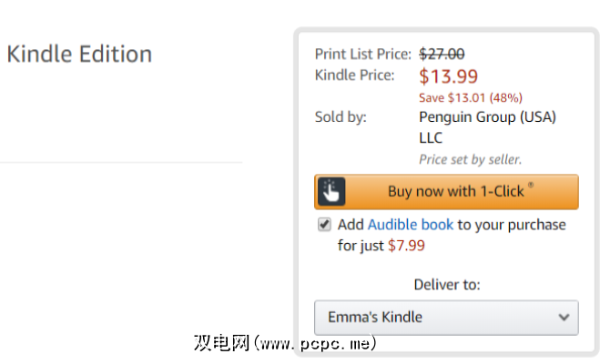Click the struck-through $27.00 list price
Image resolution: width=610 pixels, height=364 pixels.
(442, 54)
